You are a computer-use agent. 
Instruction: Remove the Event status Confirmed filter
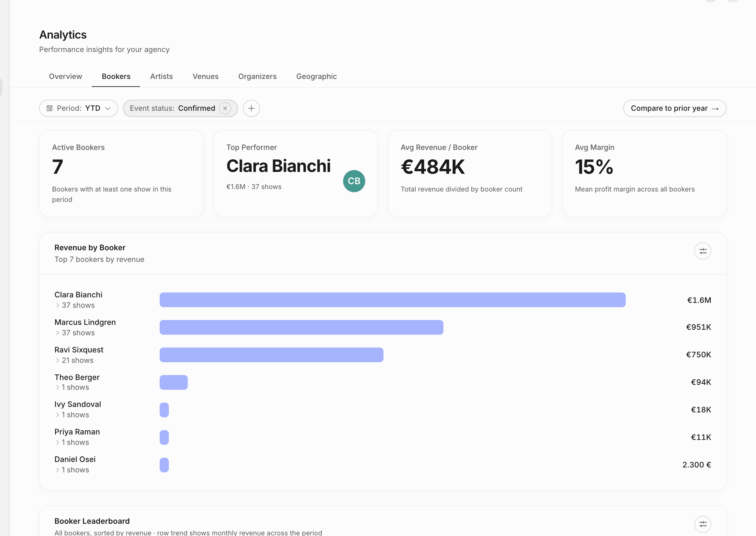225,108
